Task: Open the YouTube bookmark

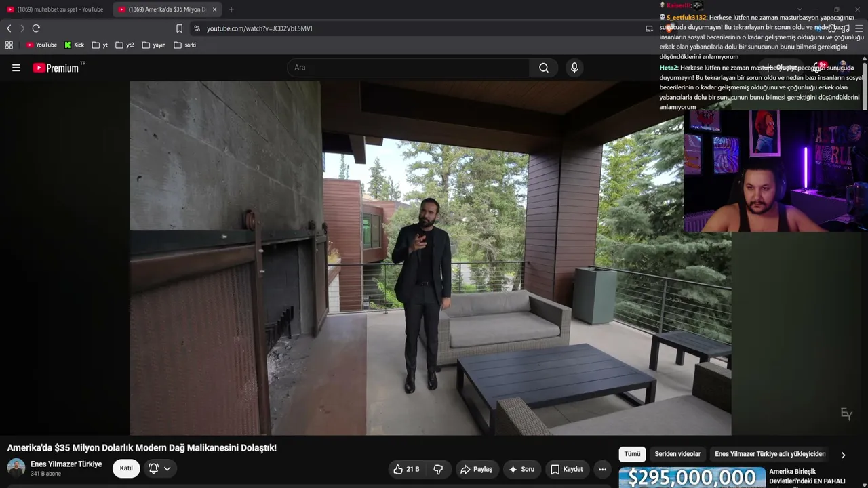Action: click(41, 45)
